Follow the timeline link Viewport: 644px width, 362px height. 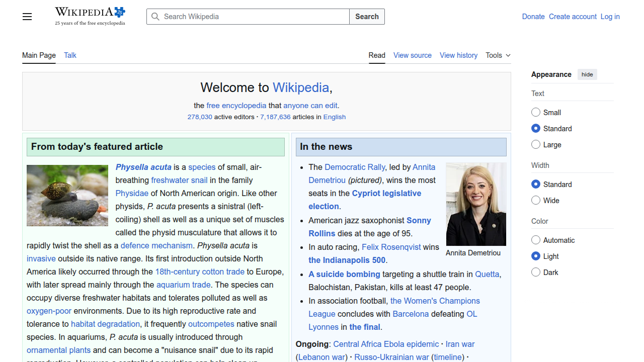click(448, 357)
